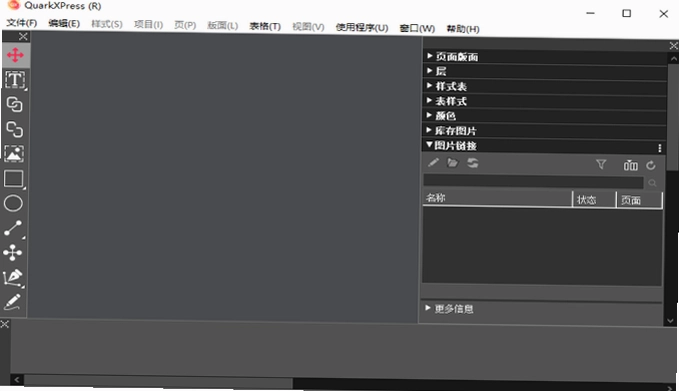Select the Oval Box tool

point(13,203)
